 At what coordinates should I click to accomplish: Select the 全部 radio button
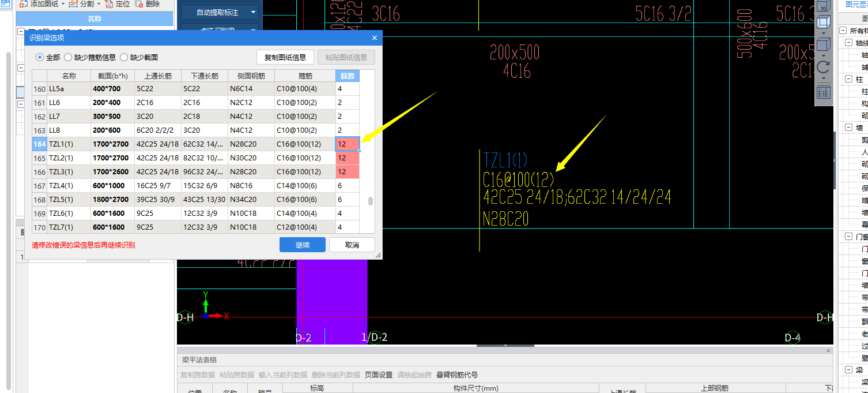tap(40, 57)
